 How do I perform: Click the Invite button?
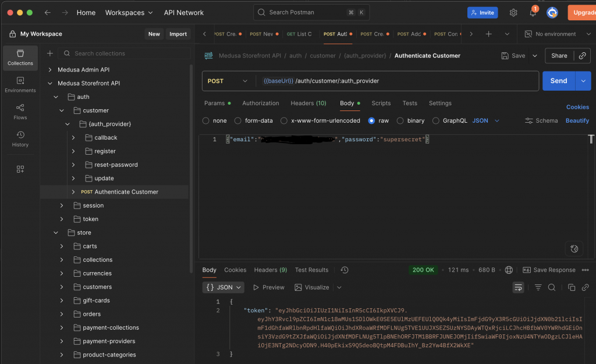pos(483,13)
